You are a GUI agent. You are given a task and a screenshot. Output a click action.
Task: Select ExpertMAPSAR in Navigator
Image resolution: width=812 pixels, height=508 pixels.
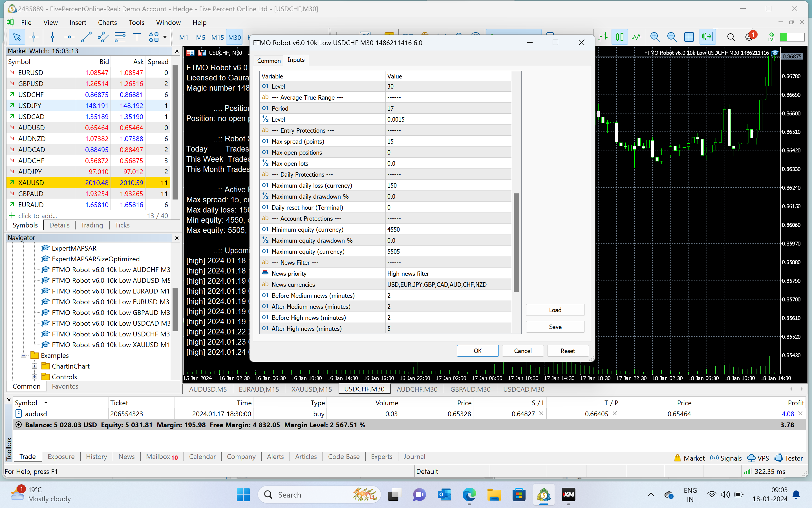point(69,248)
